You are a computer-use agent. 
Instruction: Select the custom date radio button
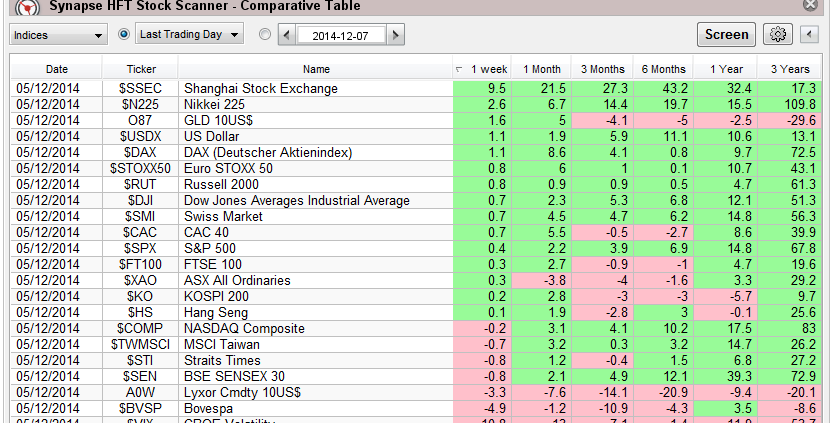264,35
